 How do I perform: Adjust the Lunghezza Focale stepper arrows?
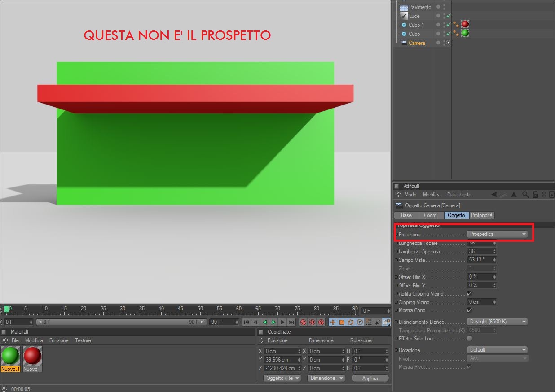494,243
